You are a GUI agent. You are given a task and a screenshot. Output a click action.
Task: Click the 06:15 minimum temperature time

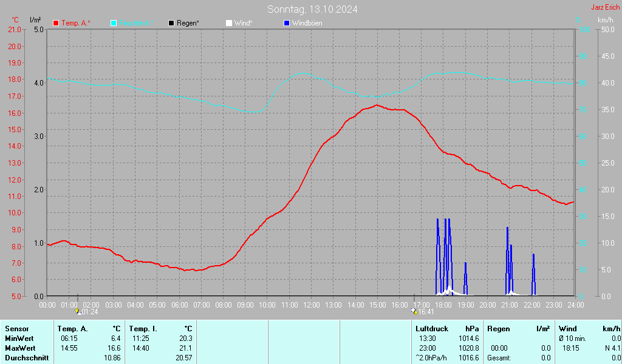click(x=69, y=339)
